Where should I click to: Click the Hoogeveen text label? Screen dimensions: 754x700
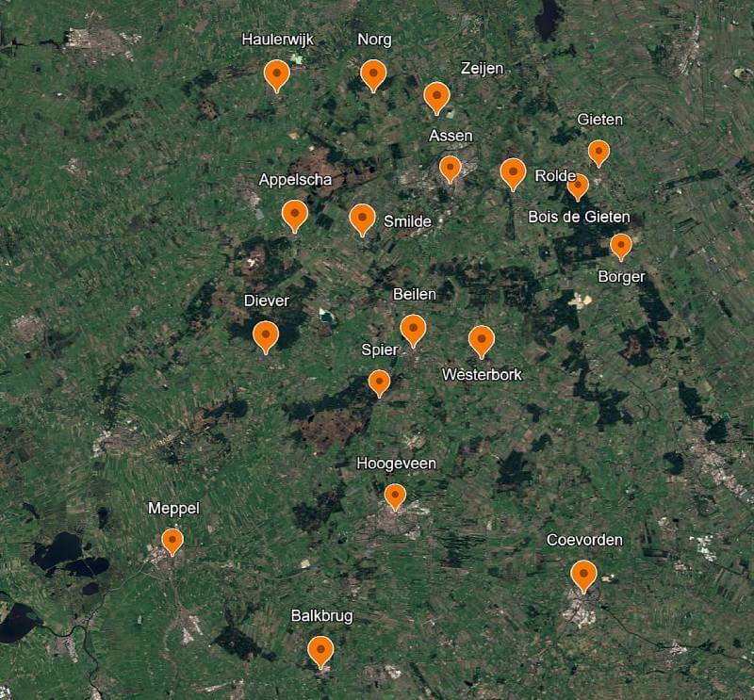[x=397, y=464]
